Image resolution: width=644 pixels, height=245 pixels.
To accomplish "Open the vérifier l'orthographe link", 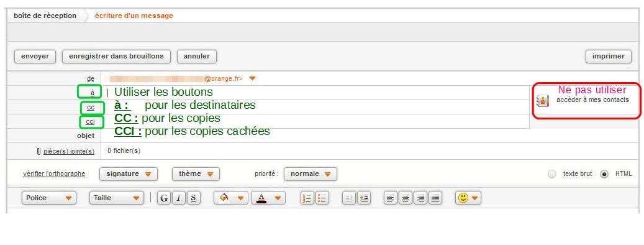I will coord(54,174).
